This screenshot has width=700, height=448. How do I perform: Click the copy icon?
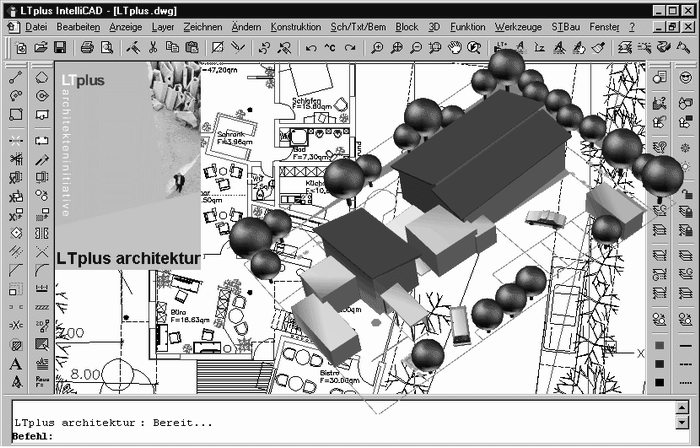(172, 47)
